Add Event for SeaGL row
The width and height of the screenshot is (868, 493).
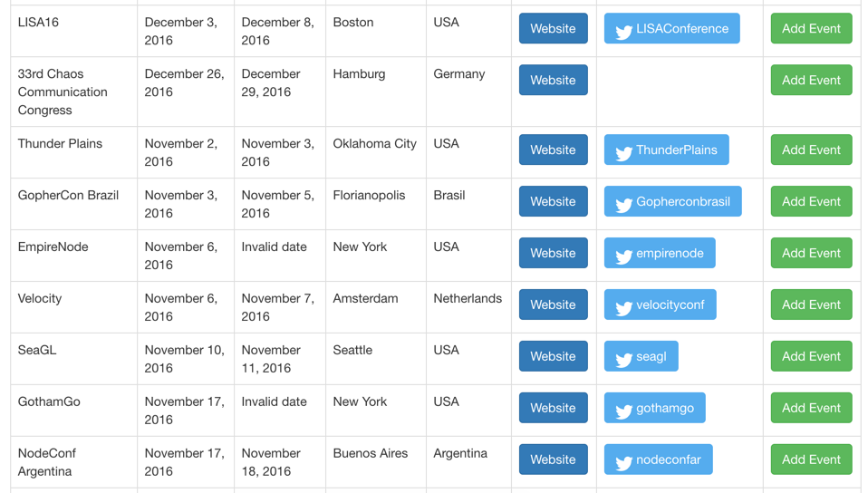pos(811,355)
